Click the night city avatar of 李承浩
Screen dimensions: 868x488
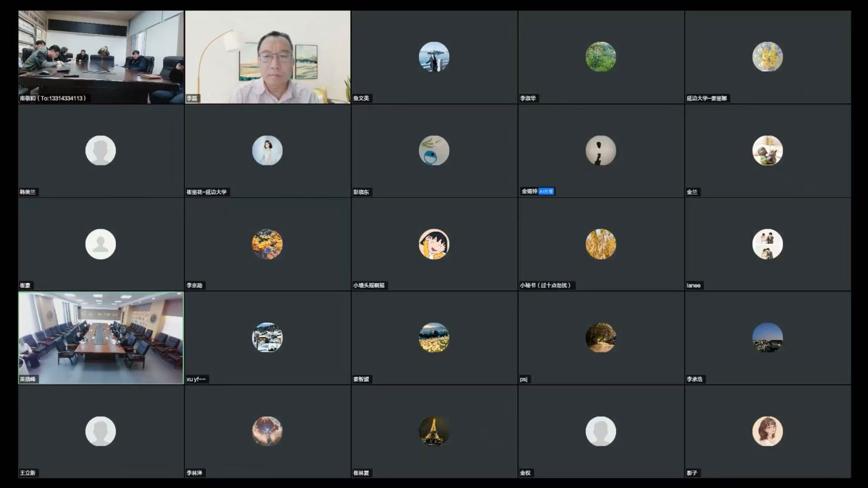(x=768, y=337)
